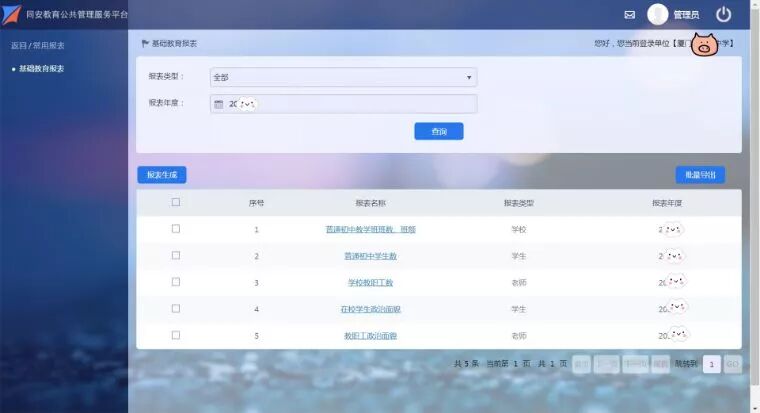The height and width of the screenshot is (413, 760).
Task: Open the mail messages icon
Action: click(629, 15)
